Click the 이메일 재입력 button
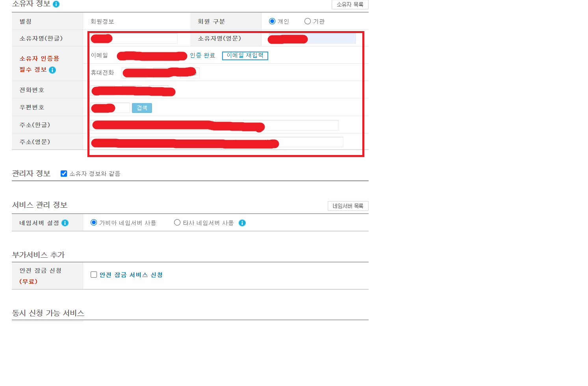 point(245,55)
